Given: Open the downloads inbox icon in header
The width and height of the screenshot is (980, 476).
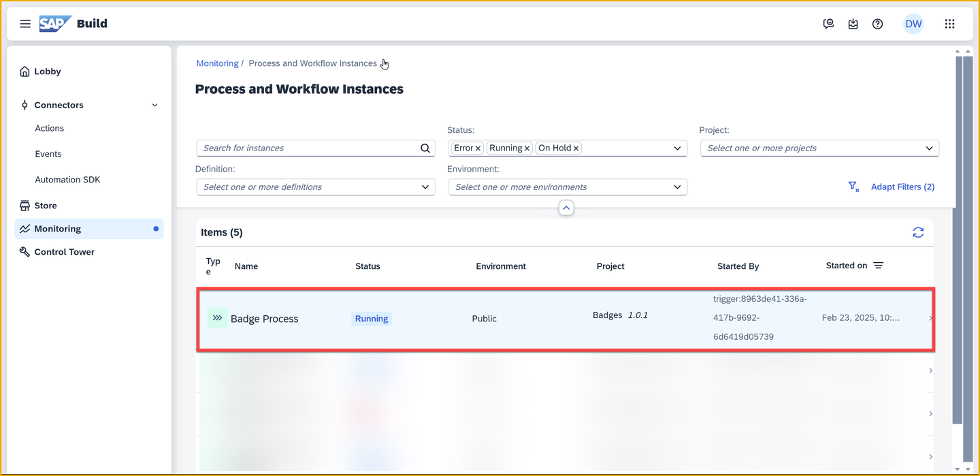Looking at the screenshot, I should [x=853, y=24].
